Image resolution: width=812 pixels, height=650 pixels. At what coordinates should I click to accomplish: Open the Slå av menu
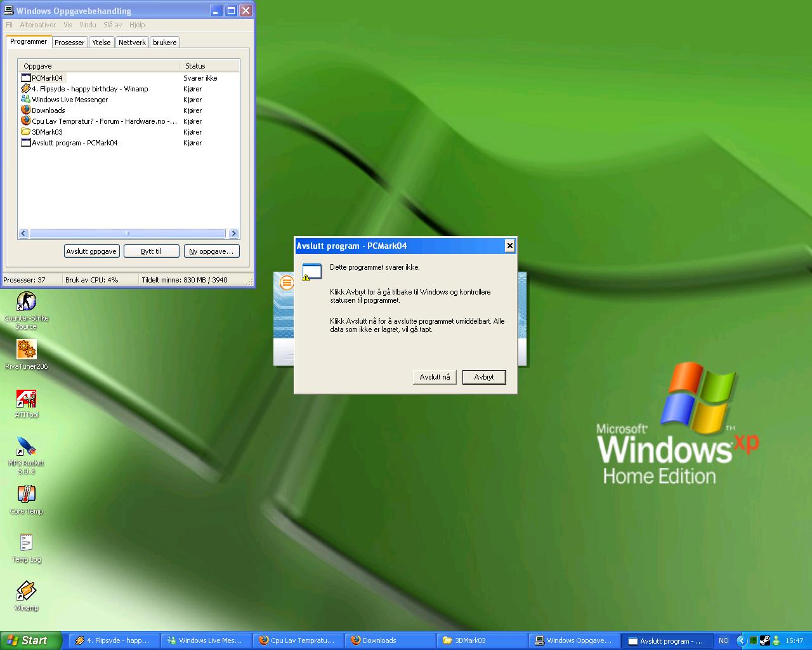click(112, 25)
